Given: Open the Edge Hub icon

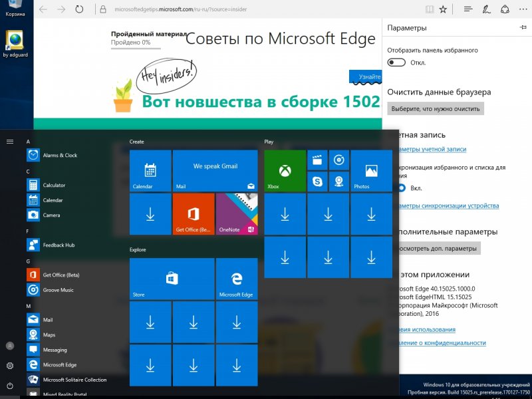Looking at the screenshot, I should click(468, 9).
